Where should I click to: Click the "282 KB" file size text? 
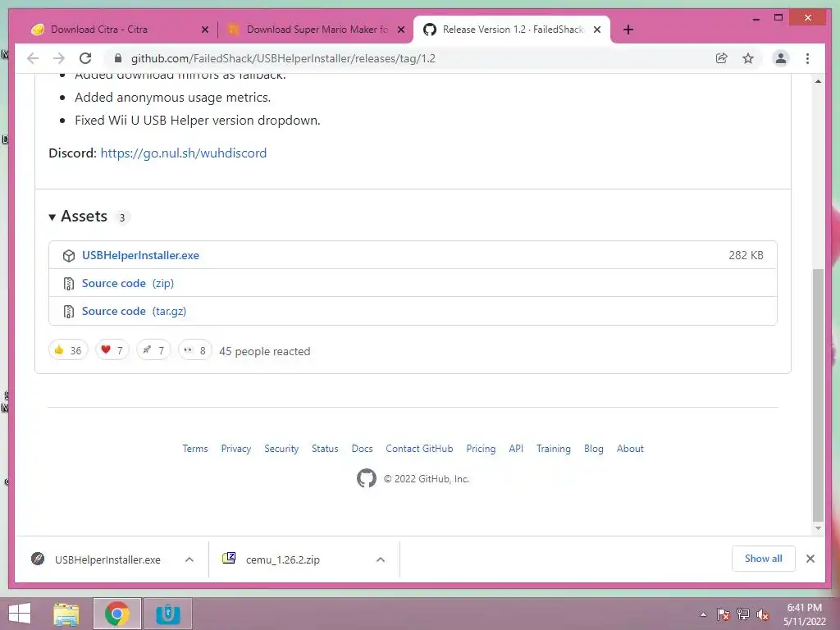pos(746,256)
